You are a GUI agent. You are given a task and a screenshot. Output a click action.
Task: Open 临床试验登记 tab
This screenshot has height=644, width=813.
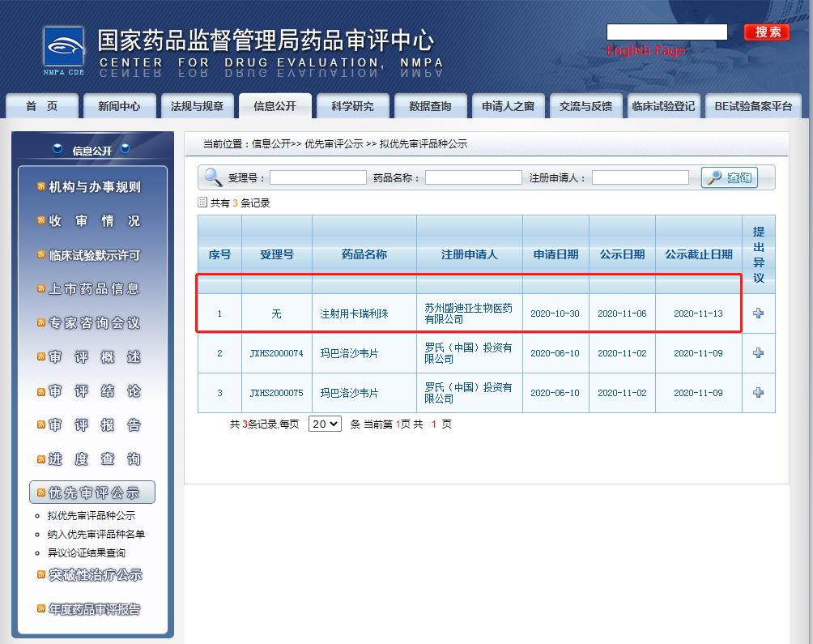click(664, 106)
